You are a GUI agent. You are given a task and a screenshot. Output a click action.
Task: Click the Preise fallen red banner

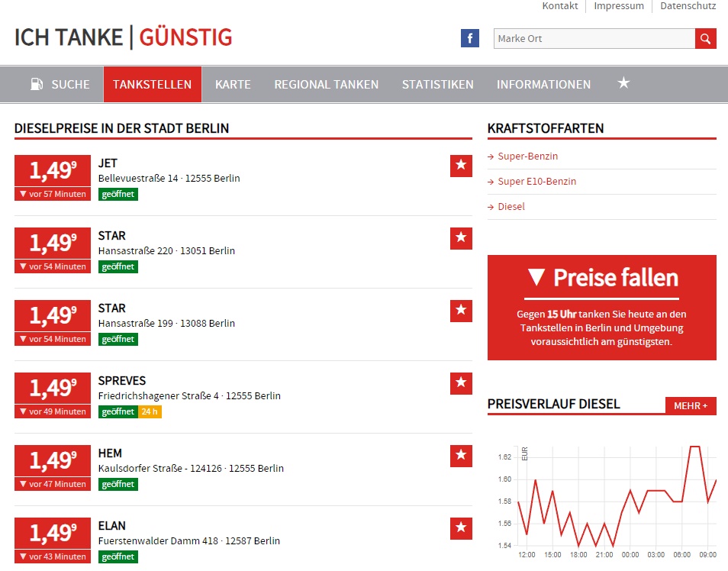pos(602,307)
